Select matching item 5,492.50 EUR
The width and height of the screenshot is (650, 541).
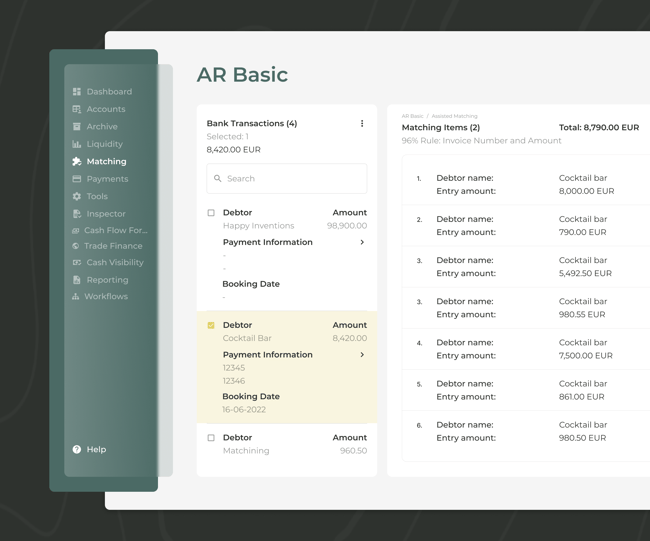pyautogui.click(x=526, y=267)
